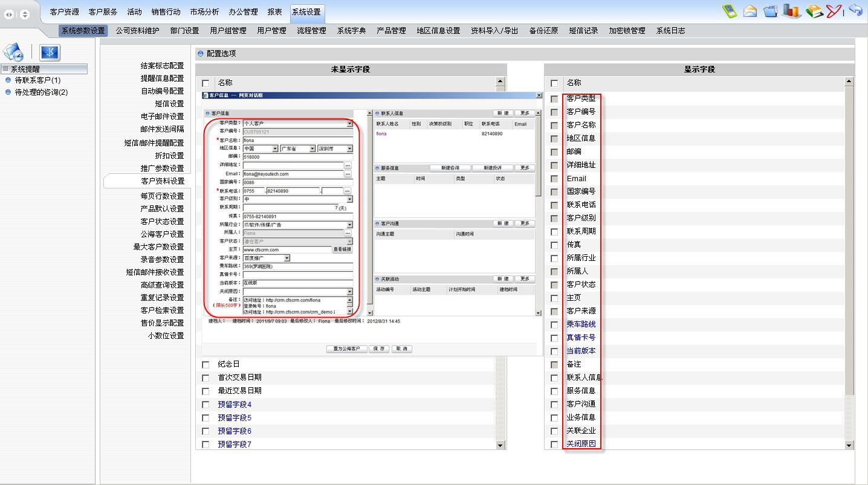Open 电子邮件设置 settings

tap(162, 117)
